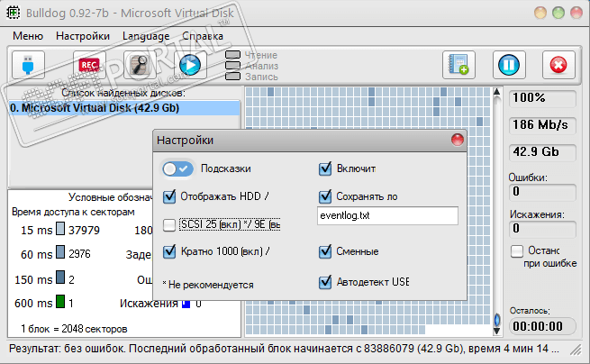This screenshot has width=590, height=364.
Task: Click the '1 блок = 2048 секторов' text
Action: tap(74, 329)
